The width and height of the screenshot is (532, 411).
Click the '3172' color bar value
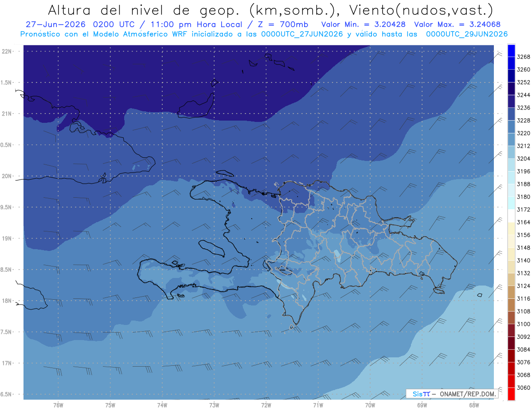(524, 210)
